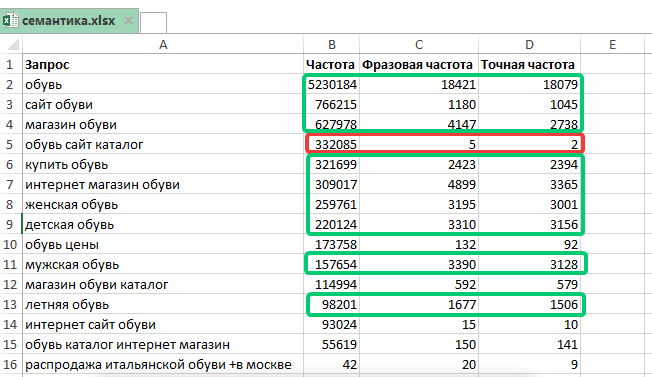Select cell 'обувь цены'
The width and height of the screenshot is (652, 377).
[163, 244]
